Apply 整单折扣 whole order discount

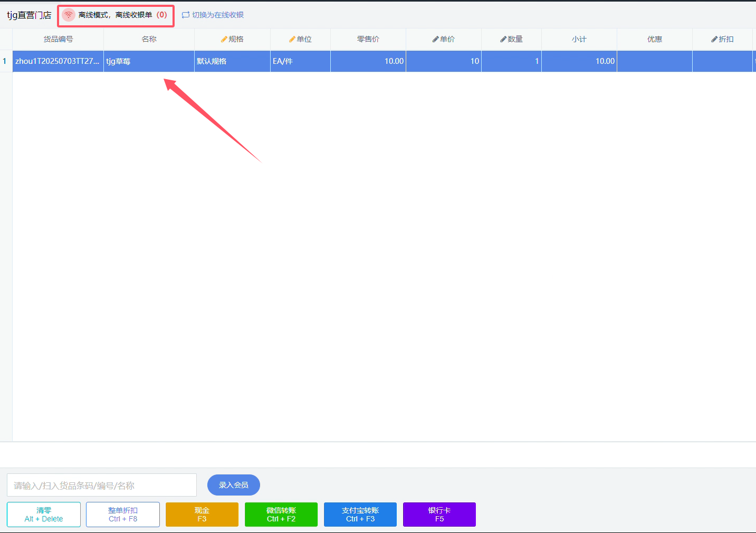click(123, 515)
